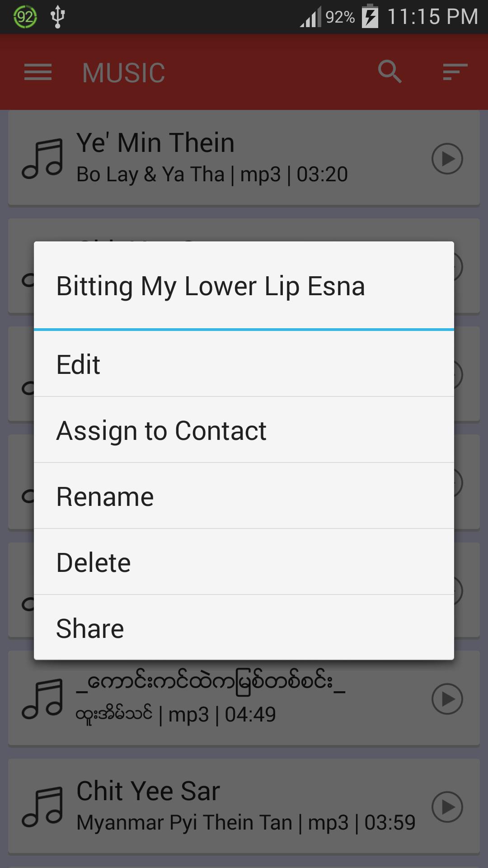The width and height of the screenshot is (488, 868).
Task: Tap the play icon for Ye' Min Thein
Action: click(x=448, y=159)
